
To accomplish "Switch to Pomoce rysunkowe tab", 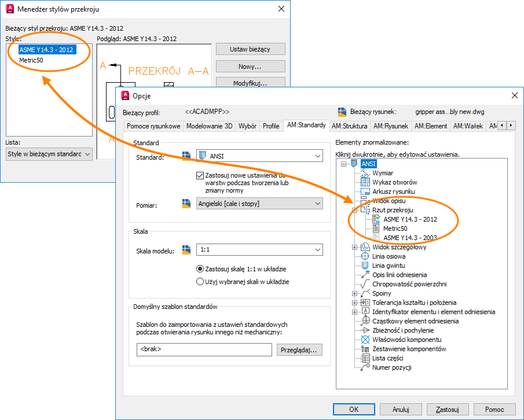I will click(153, 126).
